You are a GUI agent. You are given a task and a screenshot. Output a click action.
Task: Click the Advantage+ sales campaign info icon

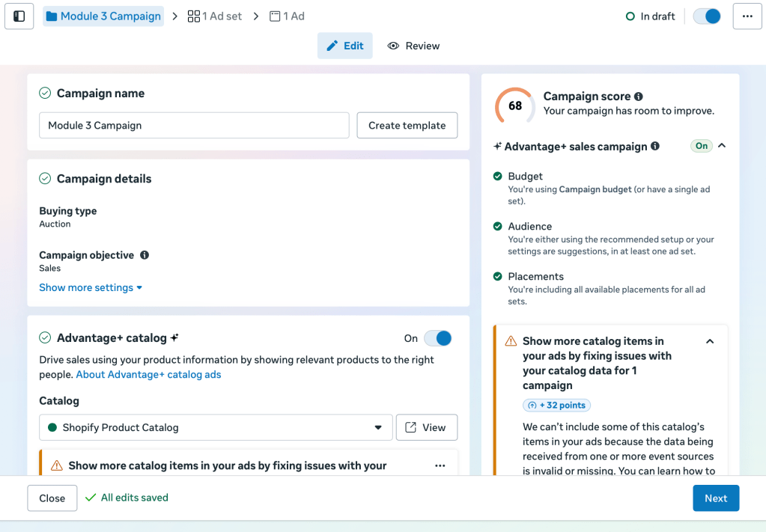[655, 147]
